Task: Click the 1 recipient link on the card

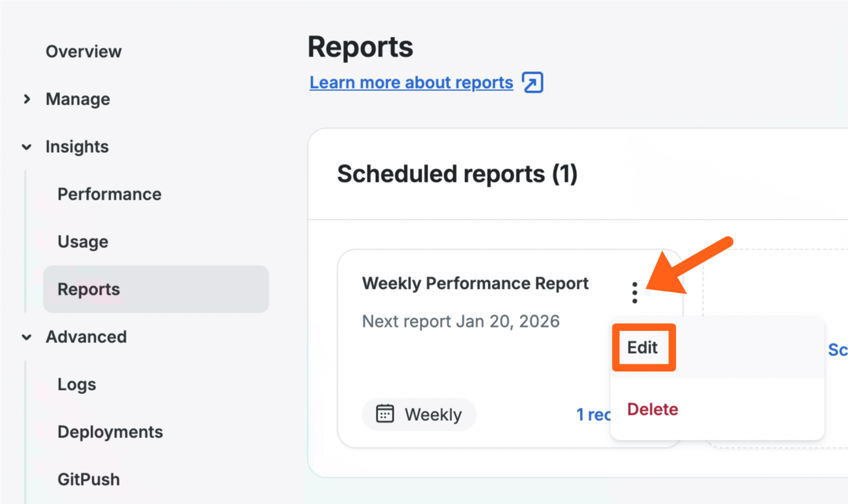Action: click(593, 415)
